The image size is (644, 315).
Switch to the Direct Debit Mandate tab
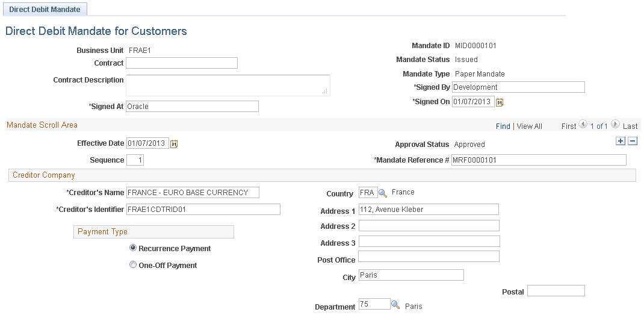45,10
